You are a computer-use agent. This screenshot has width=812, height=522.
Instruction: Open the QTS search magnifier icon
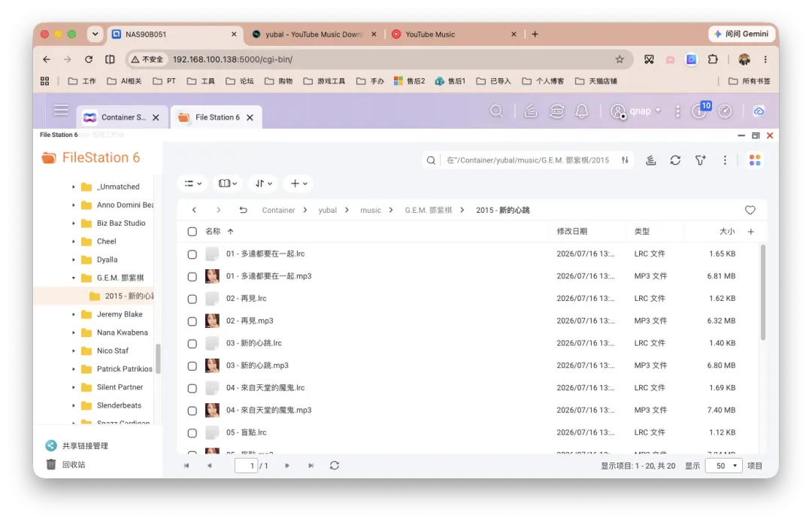496,111
